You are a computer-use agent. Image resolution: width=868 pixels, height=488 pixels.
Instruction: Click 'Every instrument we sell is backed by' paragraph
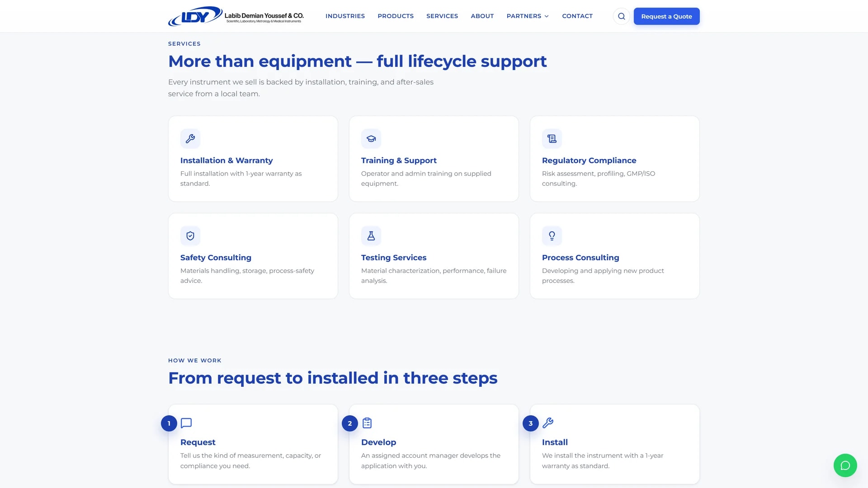pos(301,88)
